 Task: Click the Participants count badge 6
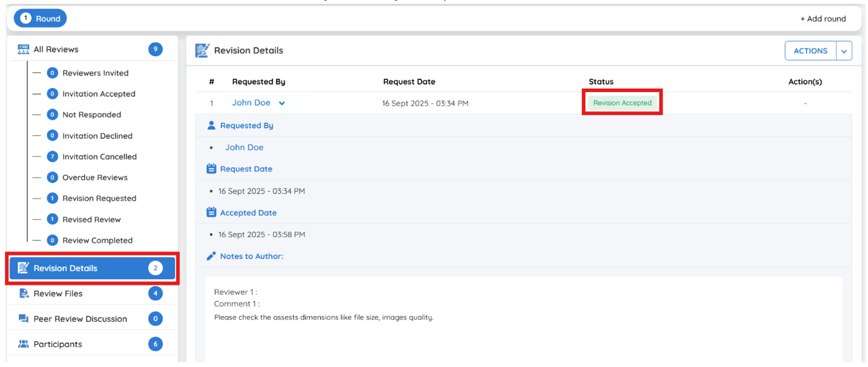(156, 344)
